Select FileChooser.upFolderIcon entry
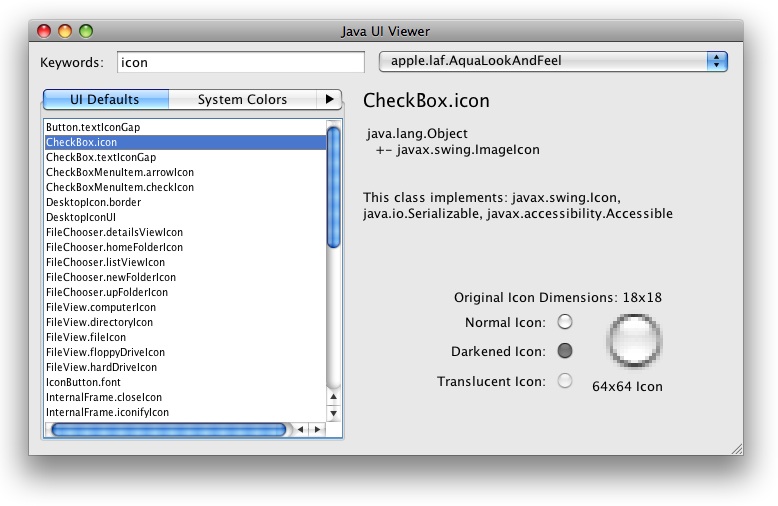778x506 pixels. click(185, 292)
